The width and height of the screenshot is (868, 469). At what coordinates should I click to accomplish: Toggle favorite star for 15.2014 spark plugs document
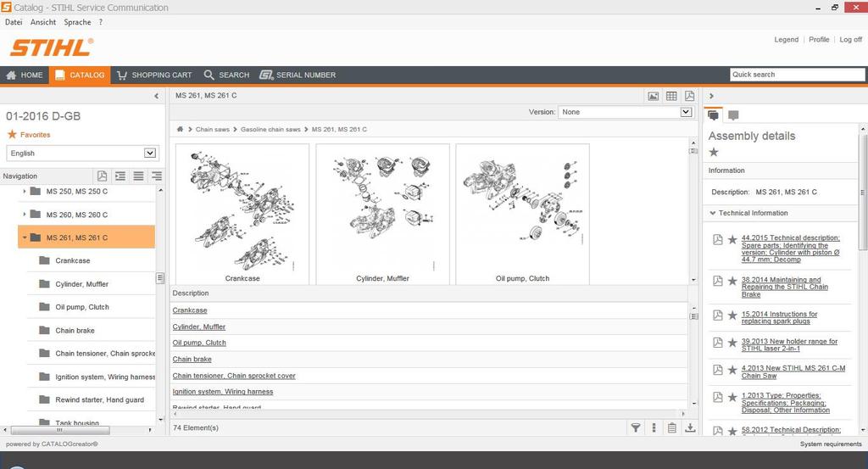click(732, 315)
